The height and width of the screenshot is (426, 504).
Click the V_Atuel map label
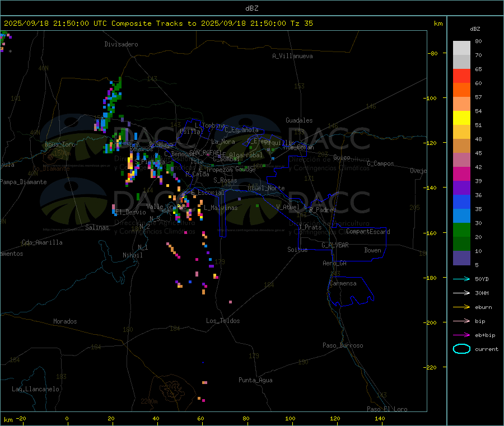point(288,207)
